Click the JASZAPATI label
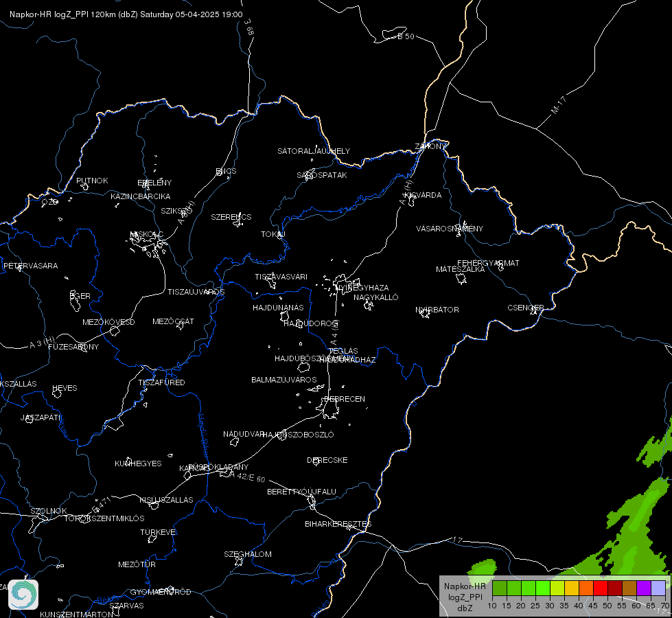The image size is (672, 618). (x=40, y=417)
